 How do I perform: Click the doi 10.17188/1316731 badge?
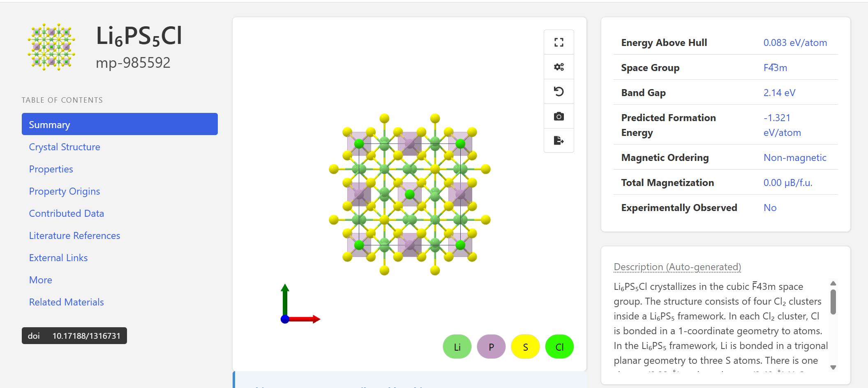[74, 335]
